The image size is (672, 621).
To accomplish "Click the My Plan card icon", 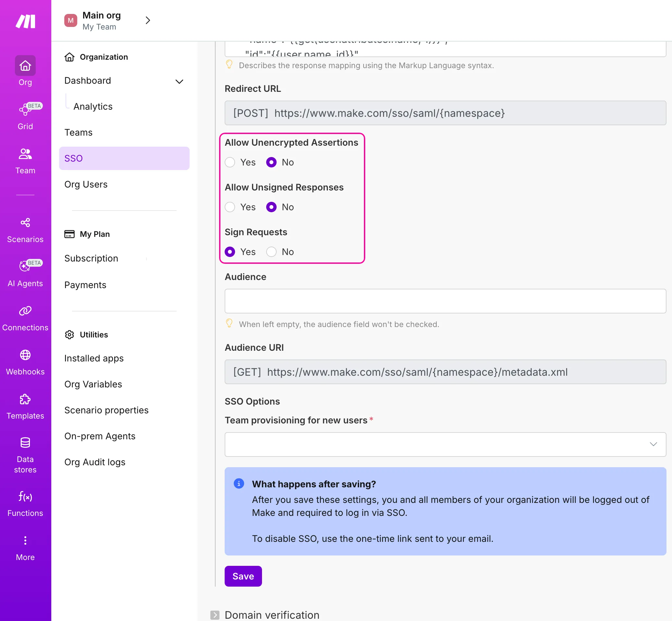I will click(x=69, y=234).
